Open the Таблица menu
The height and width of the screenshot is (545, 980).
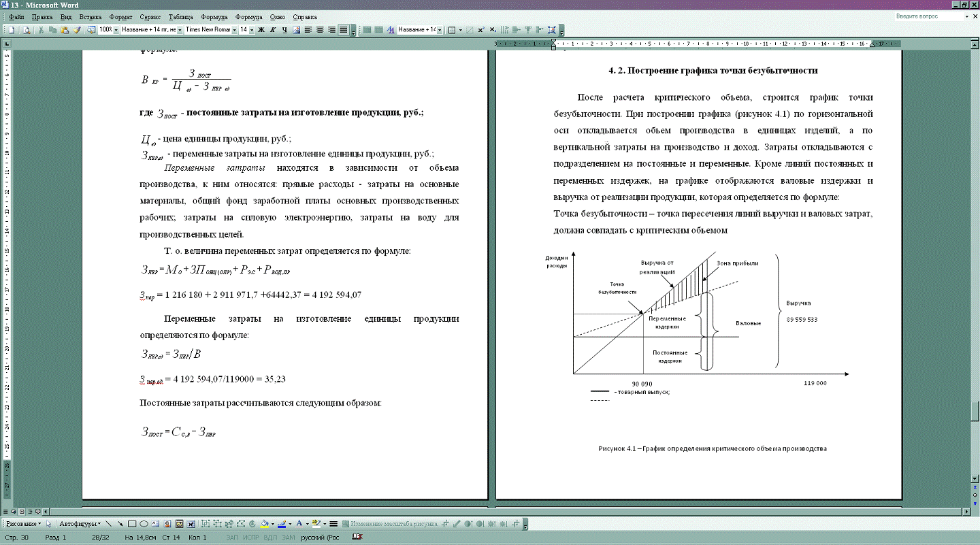coord(180,16)
